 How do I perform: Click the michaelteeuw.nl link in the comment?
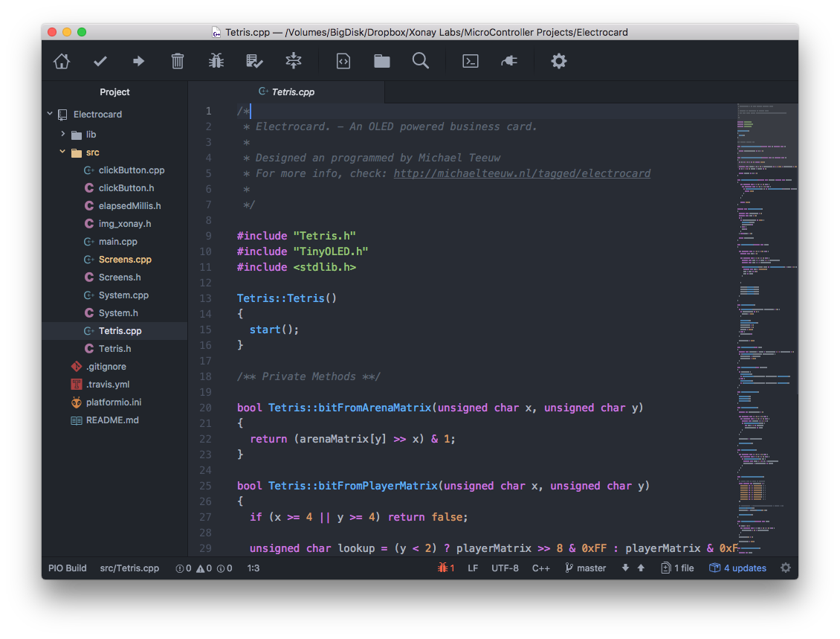[x=522, y=173]
